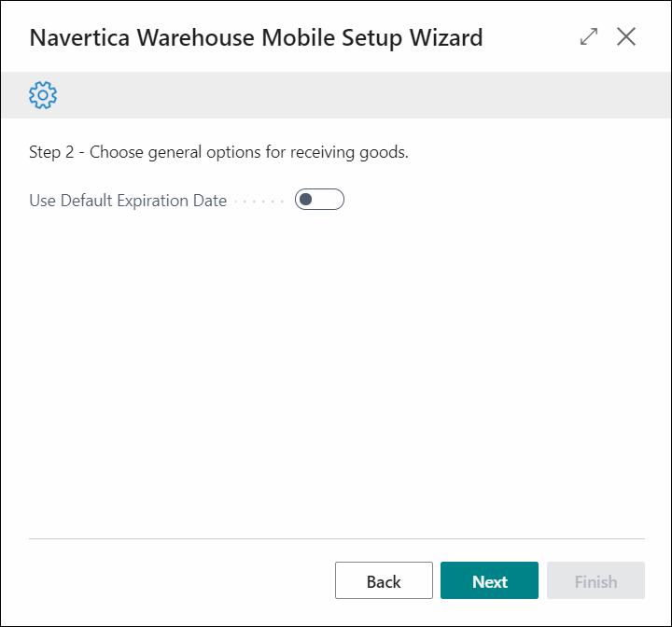Viewport: 672px width, 627px height.
Task: Click the disabled Finish button
Action: (595, 580)
